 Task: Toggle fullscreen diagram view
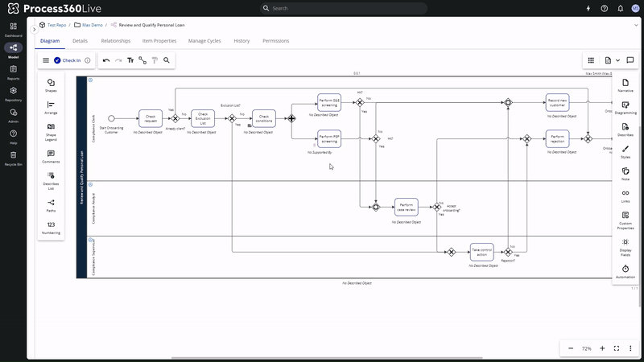point(617,348)
